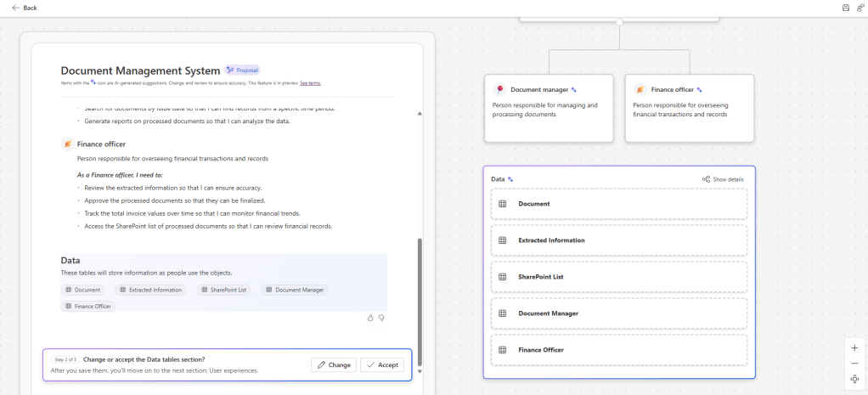This screenshot has width=868, height=395.
Task: Select the SharePoint List table card on canvas
Action: coord(618,277)
